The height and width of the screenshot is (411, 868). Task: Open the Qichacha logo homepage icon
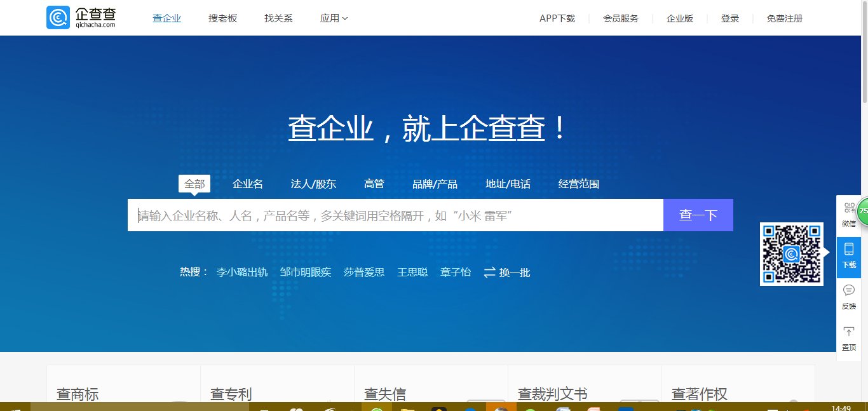58,17
